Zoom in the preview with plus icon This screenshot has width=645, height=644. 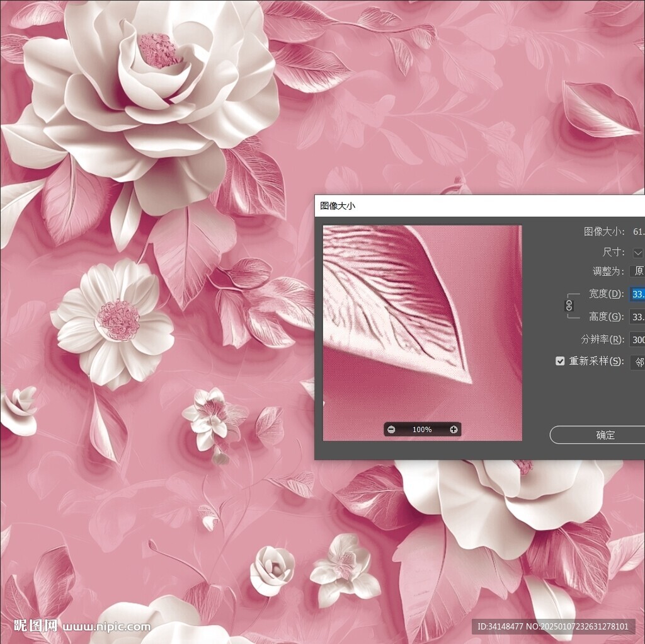tap(454, 430)
